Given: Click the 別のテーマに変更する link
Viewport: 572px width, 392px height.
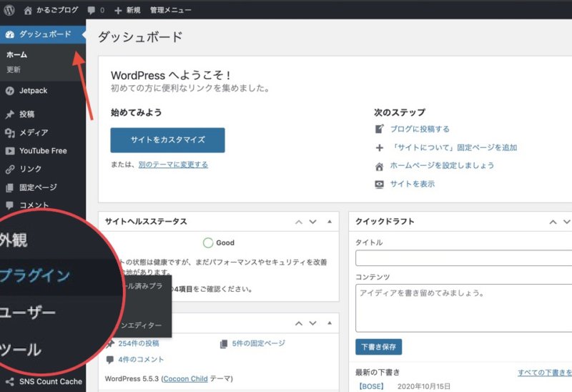Looking at the screenshot, I should pyautogui.click(x=173, y=165).
